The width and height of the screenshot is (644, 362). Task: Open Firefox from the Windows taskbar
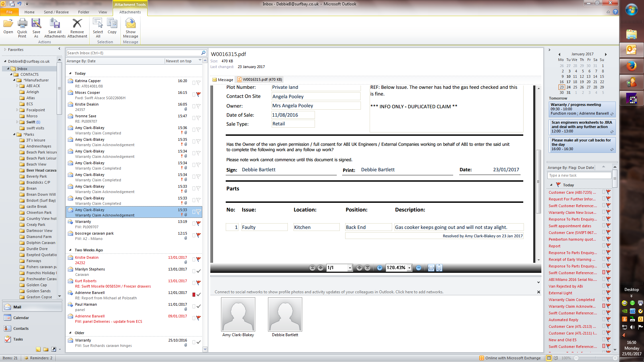tap(631, 66)
